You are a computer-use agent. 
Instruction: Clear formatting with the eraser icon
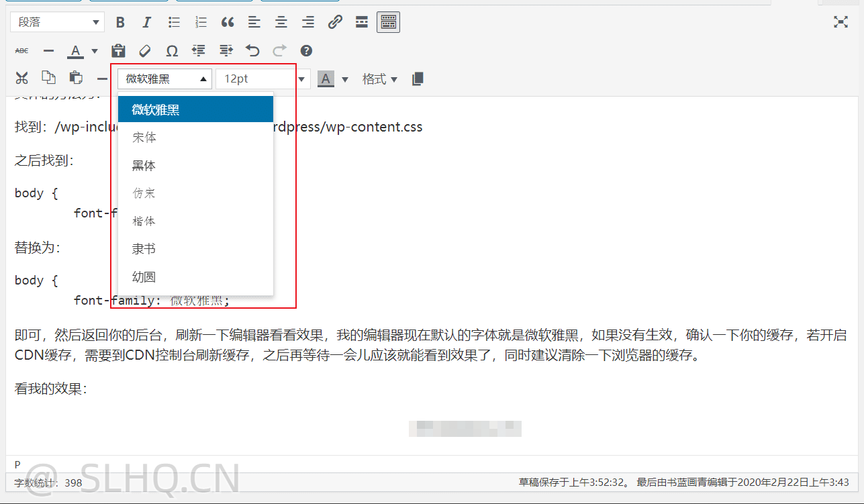[145, 50]
